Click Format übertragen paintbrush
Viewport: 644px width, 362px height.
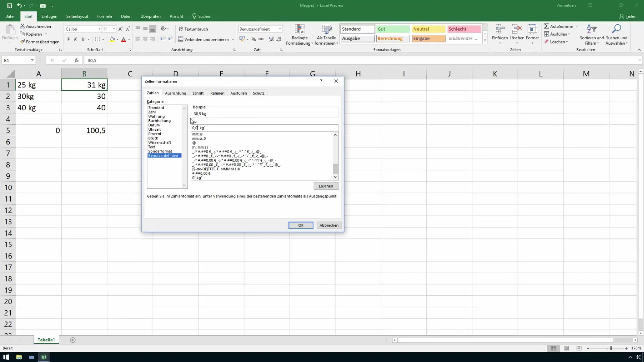coord(22,42)
